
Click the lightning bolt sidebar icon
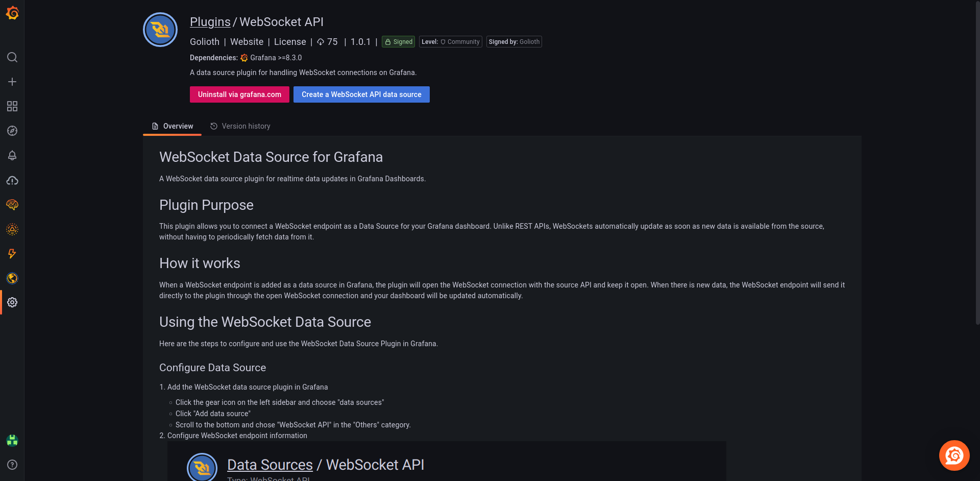(12, 254)
